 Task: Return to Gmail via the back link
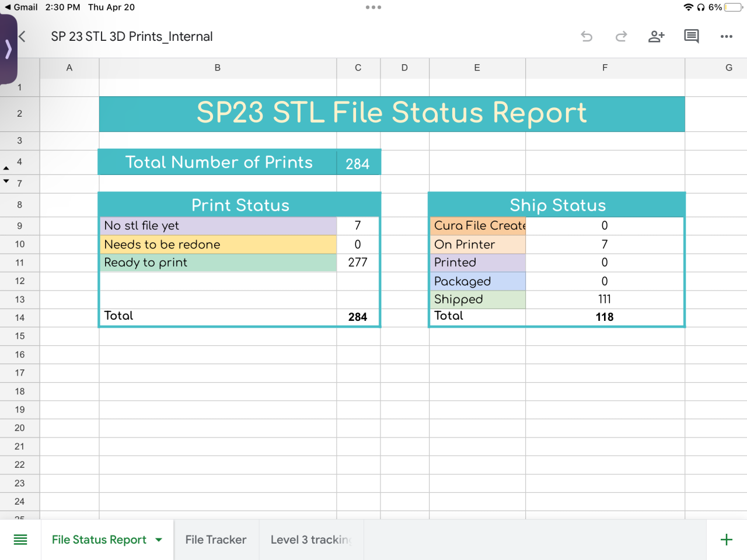click(21, 7)
